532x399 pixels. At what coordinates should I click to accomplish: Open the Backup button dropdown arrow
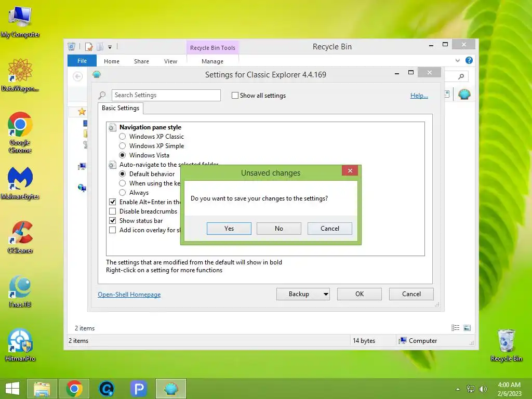[326, 294]
